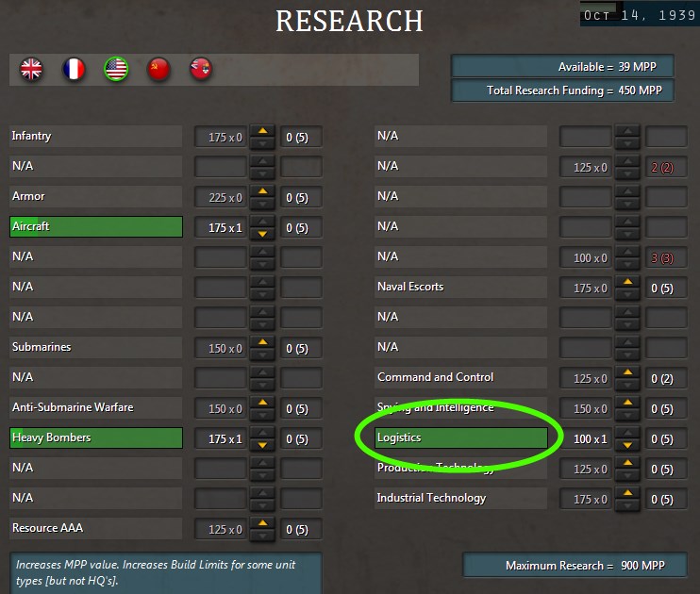Select the USA flag icon

[116, 69]
